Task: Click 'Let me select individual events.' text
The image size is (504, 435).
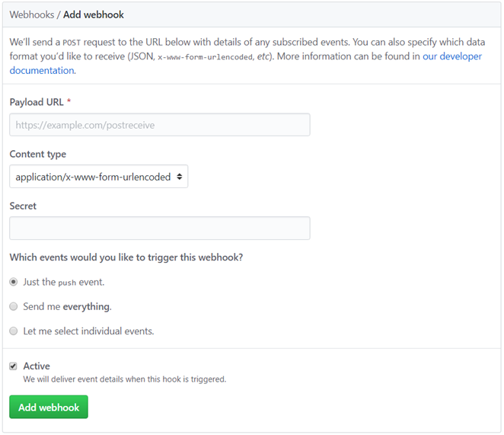Action: pyautogui.click(x=88, y=331)
